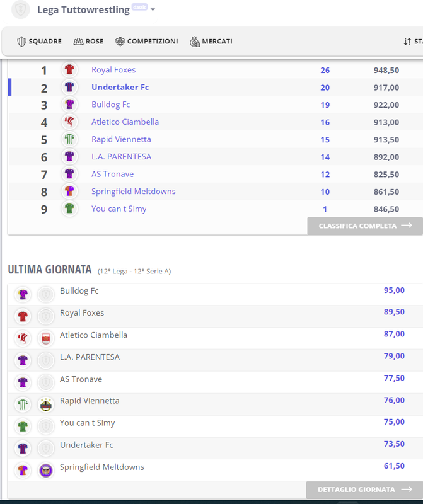Click the Competizioni trophy icon
Image resolution: width=423 pixels, height=504 pixels.
point(120,42)
